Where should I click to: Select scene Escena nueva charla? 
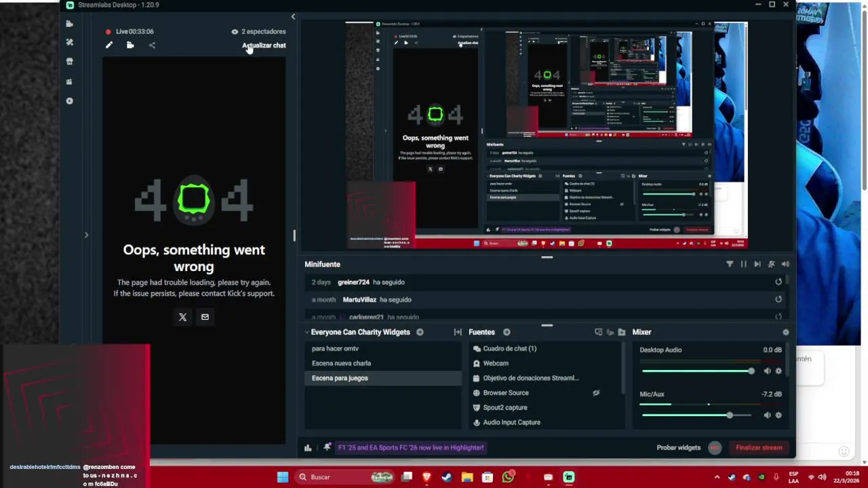pos(383,363)
